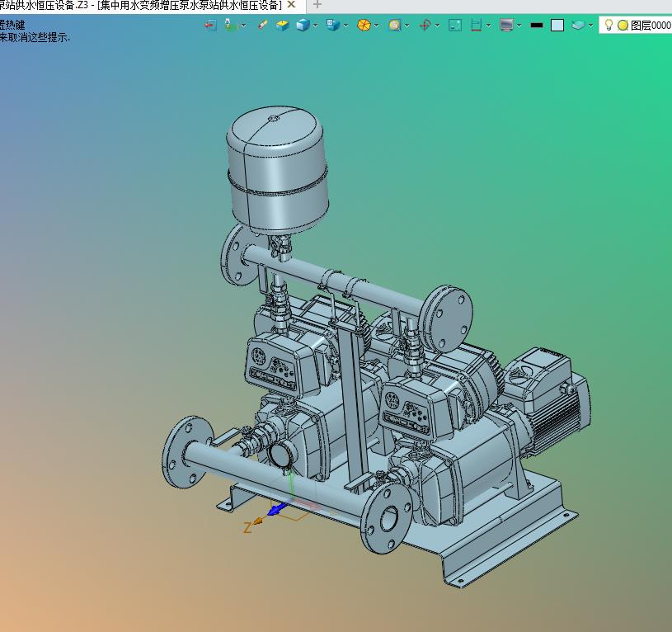Toggle the yellow circle layer status icon

coord(623,26)
